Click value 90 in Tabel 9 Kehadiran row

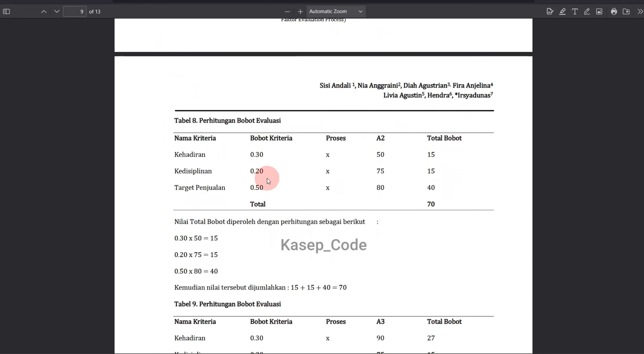(x=380, y=338)
